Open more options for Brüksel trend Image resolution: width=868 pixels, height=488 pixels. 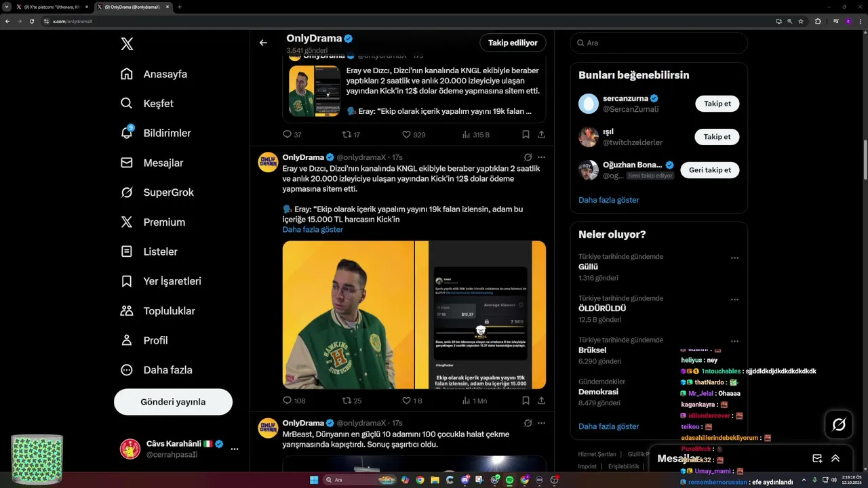[x=734, y=342]
